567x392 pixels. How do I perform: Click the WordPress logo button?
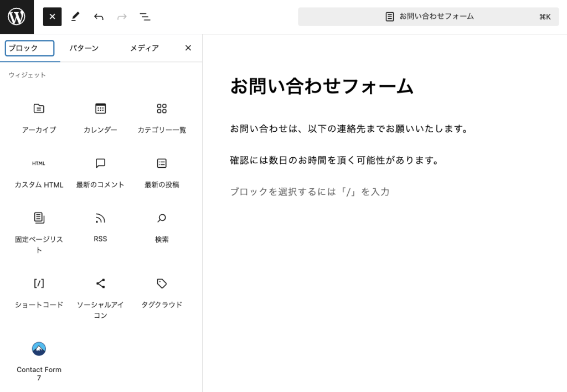[x=17, y=17]
